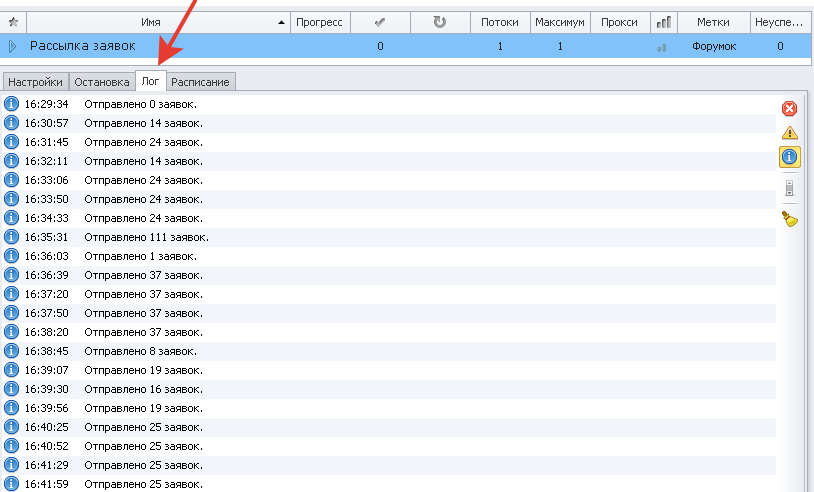This screenshot has height=492, width=814.
Task: Open the Расписание tab
Action: click(200, 82)
